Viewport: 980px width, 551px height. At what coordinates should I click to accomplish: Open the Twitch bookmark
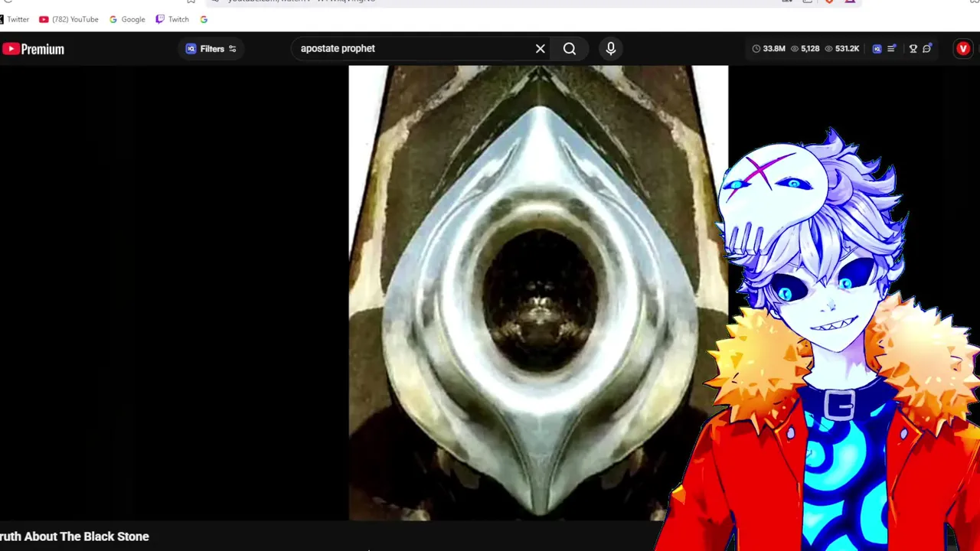coord(172,19)
